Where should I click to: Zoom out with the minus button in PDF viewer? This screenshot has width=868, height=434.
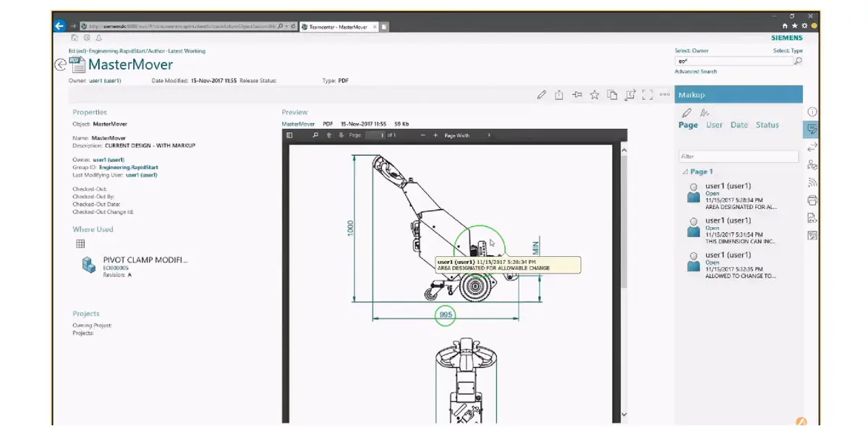tap(423, 135)
